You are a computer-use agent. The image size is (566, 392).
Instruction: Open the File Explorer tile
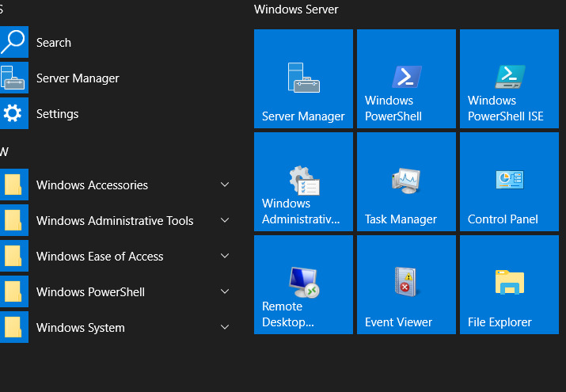click(x=509, y=284)
